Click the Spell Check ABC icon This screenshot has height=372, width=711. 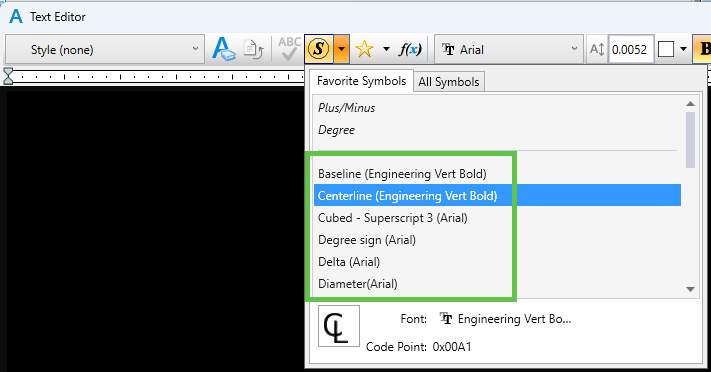pos(289,49)
